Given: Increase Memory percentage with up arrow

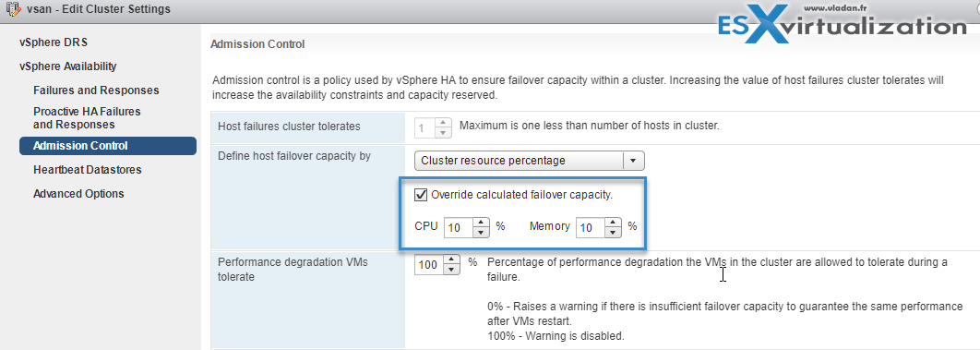Looking at the screenshot, I should (x=613, y=223).
